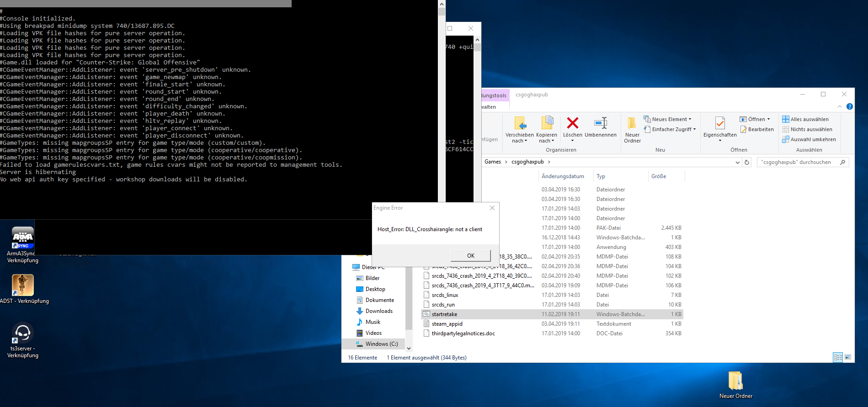The width and height of the screenshot is (868, 407).
Task: Select the ArmA3Sync desktop shortcut
Action: click(23, 245)
